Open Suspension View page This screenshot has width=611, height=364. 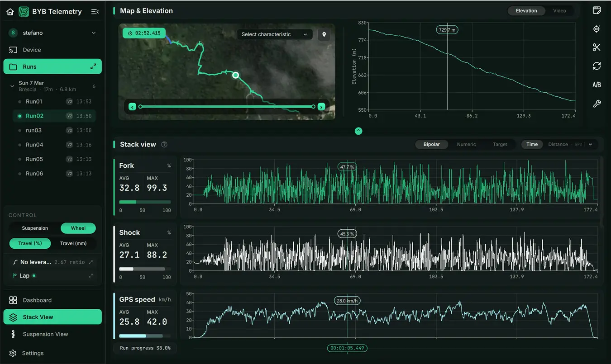(53, 334)
